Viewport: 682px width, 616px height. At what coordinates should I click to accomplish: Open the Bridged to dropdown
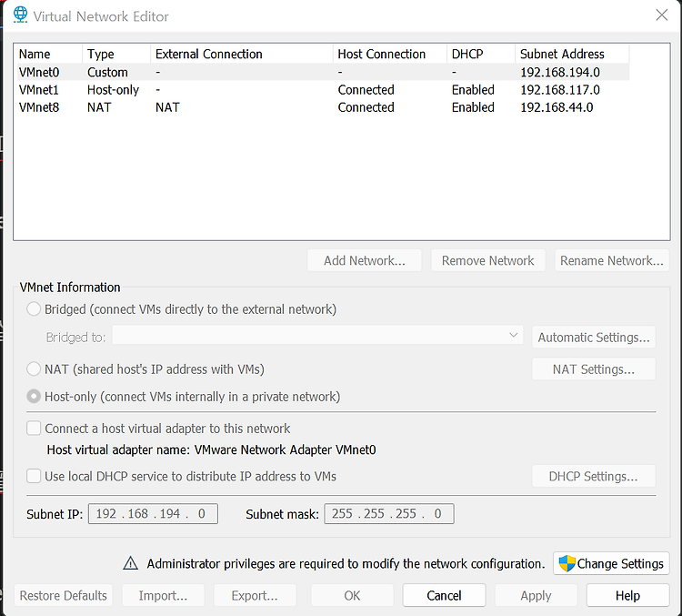point(317,336)
